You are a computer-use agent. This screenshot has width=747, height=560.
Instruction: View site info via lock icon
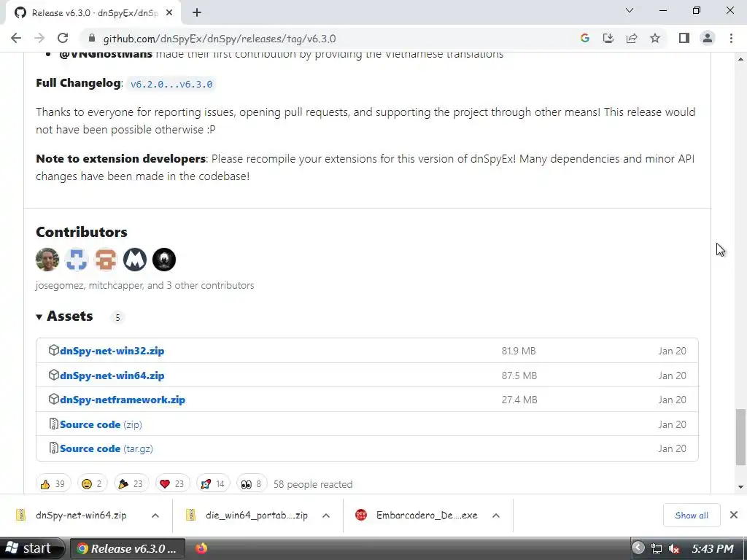(92, 39)
